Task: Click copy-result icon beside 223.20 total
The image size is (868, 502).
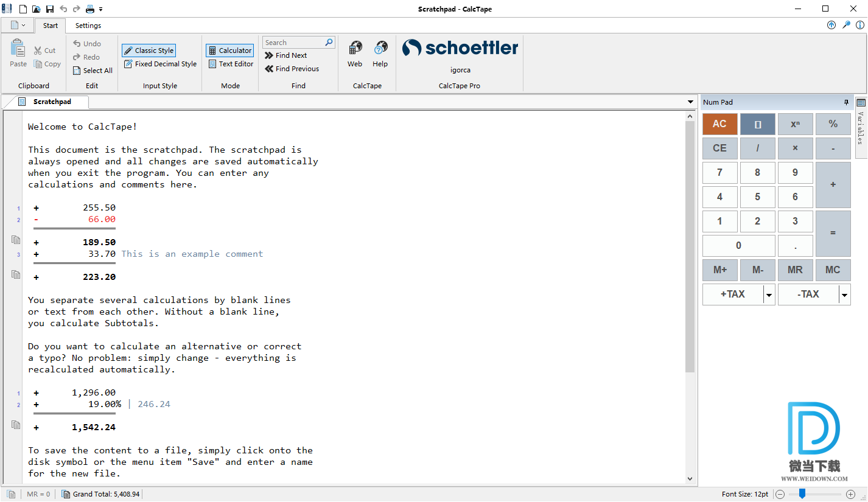Action: pyautogui.click(x=16, y=275)
